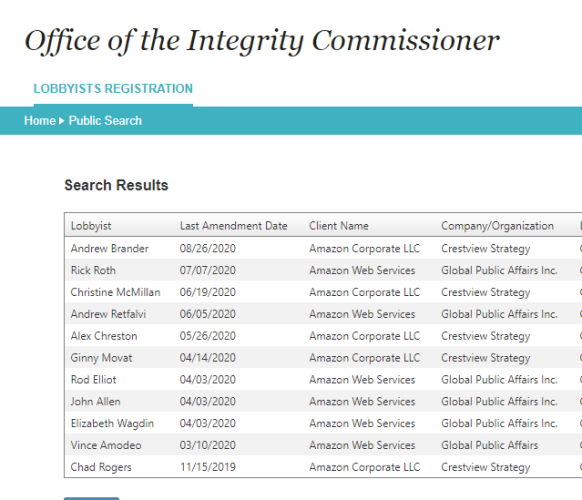
Task: Open the Rod Elliot record
Action: coord(323,380)
